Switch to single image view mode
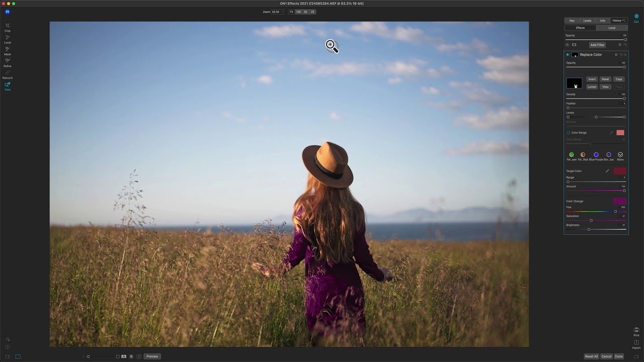The height and width of the screenshot is (362, 644). (x=18, y=356)
